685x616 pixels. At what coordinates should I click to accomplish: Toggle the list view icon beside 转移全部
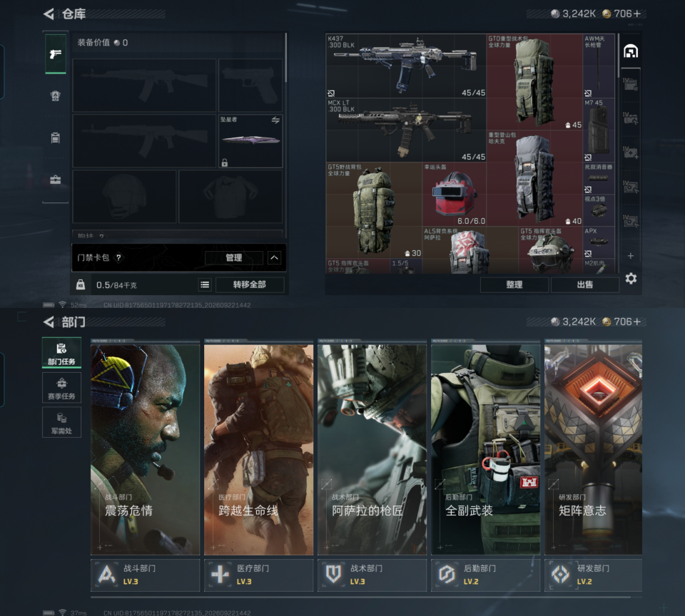205,285
